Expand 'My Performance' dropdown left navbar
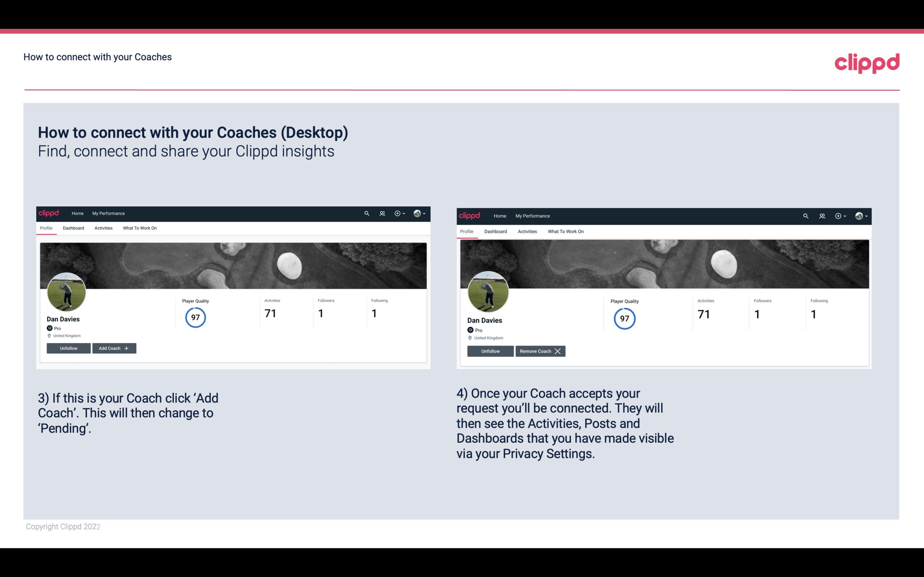The height and width of the screenshot is (577, 924). point(108,214)
